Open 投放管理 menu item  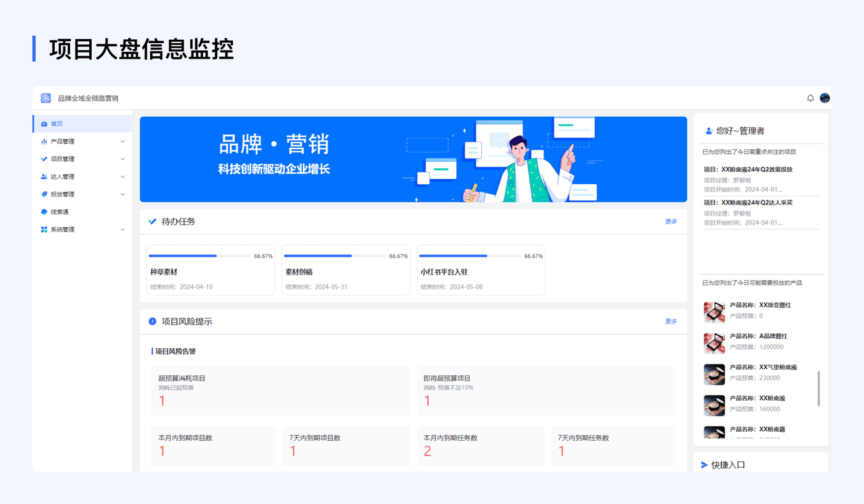(82, 194)
